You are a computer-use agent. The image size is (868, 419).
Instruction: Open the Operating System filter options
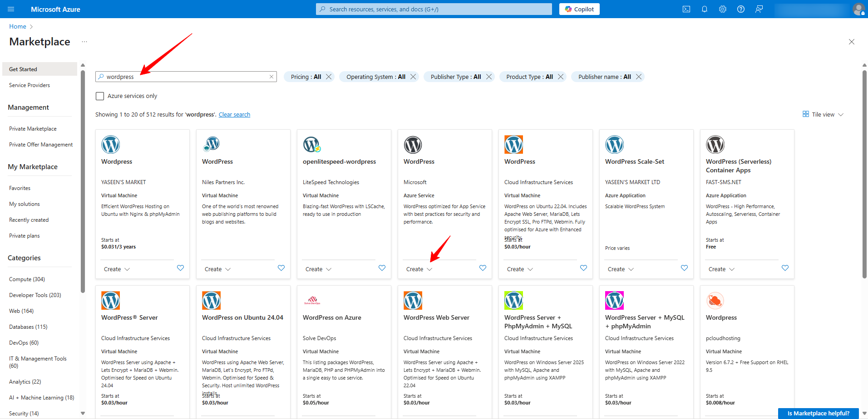(376, 77)
